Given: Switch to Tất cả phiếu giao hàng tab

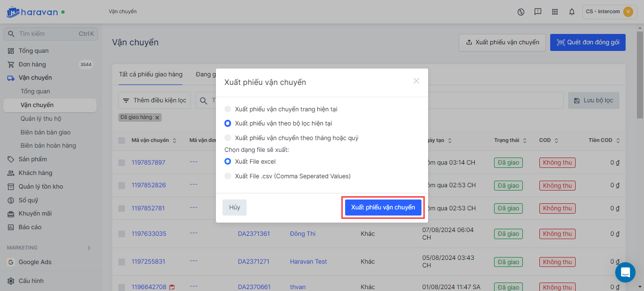Looking at the screenshot, I should click(150, 75).
